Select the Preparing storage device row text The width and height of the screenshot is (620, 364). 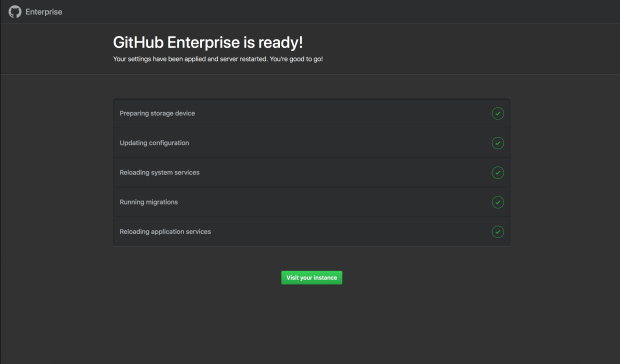[x=157, y=113]
